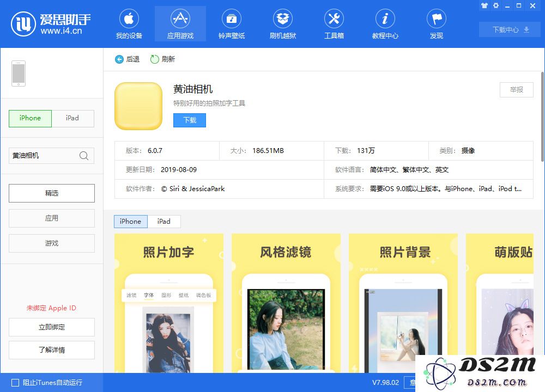This screenshot has width=545, height=392.
Task: Switch to iPhone screenshots tab
Action: coord(131,222)
